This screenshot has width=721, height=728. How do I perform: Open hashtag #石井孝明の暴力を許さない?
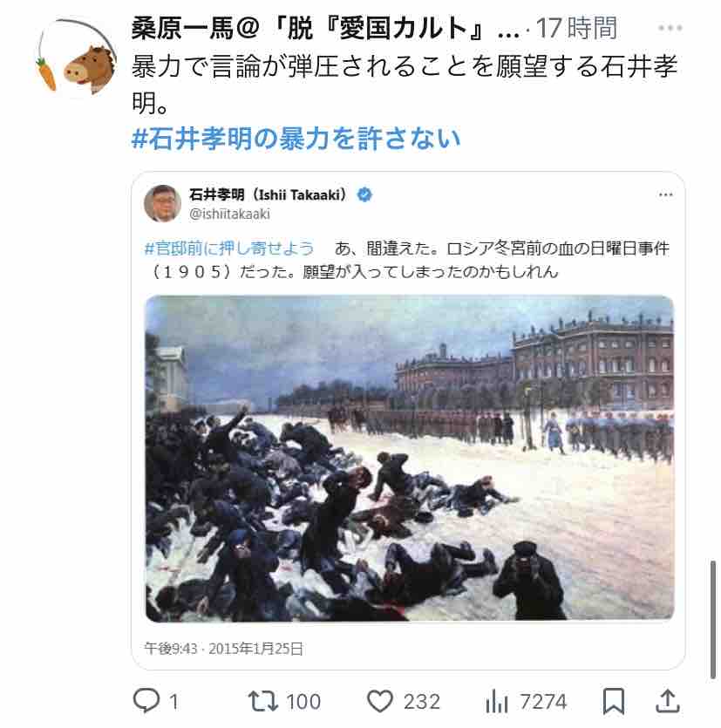[x=296, y=139]
